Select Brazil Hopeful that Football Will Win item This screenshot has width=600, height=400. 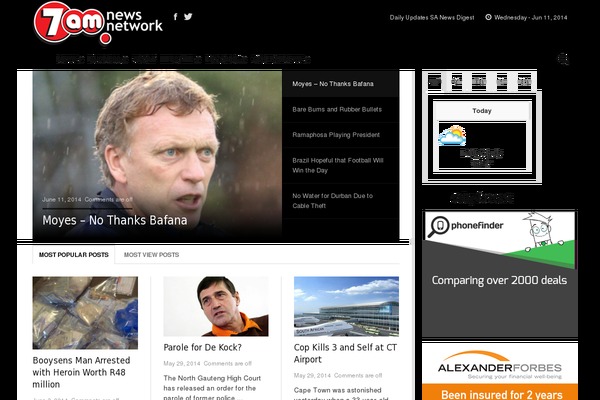pos(340,165)
